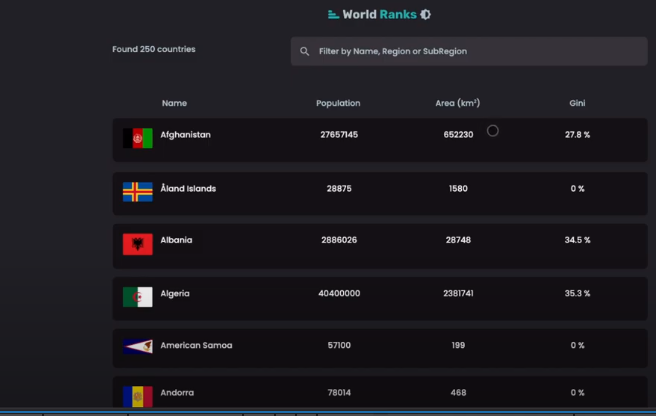The image size is (656, 416).
Task: Click American Samoa Gini value 0 %
Action: pos(577,345)
